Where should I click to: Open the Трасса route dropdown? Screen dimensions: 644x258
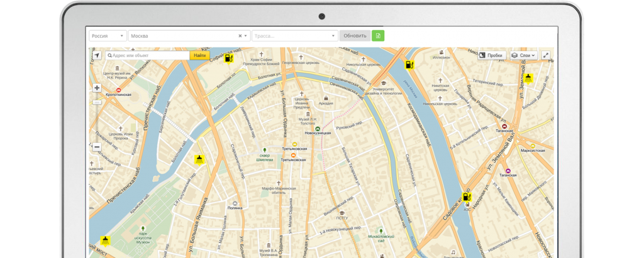click(294, 36)
